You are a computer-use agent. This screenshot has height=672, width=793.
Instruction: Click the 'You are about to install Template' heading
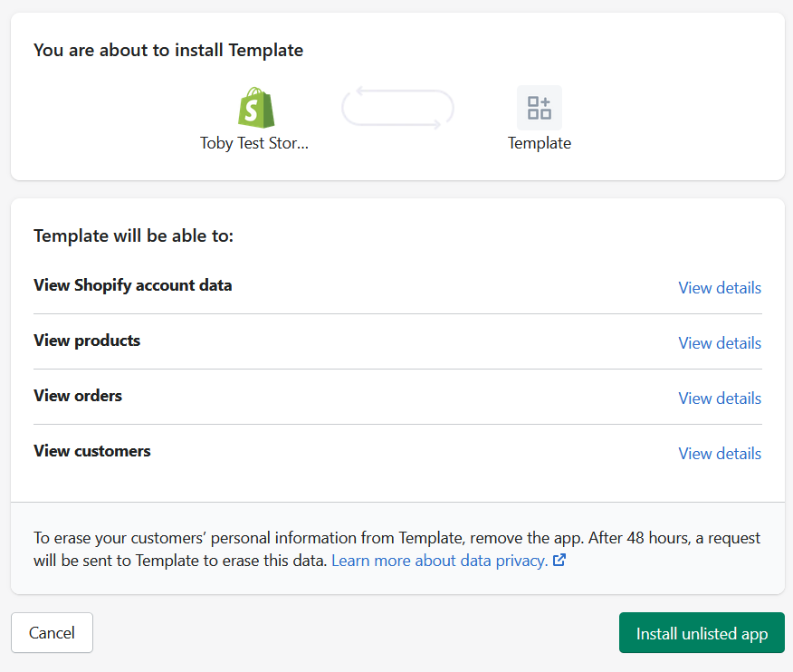click(x=168, y=51)
